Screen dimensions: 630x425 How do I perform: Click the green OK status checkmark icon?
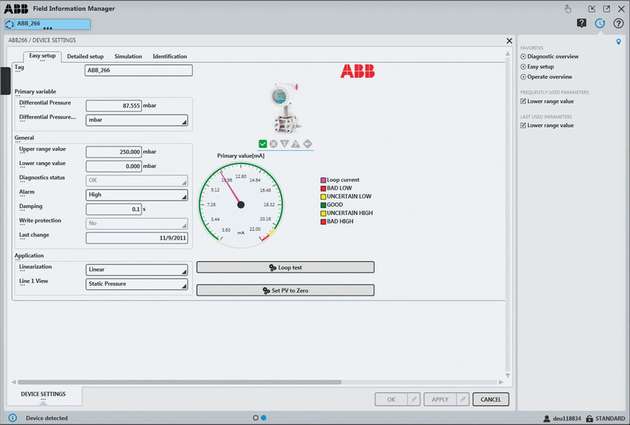click(x=263, y=144)
